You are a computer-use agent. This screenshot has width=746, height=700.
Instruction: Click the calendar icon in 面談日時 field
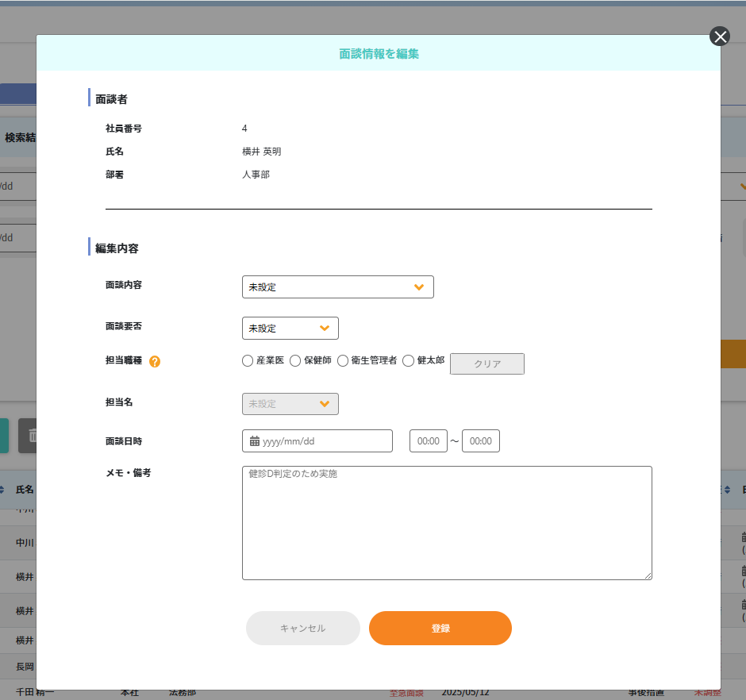(x=255, y=441)
